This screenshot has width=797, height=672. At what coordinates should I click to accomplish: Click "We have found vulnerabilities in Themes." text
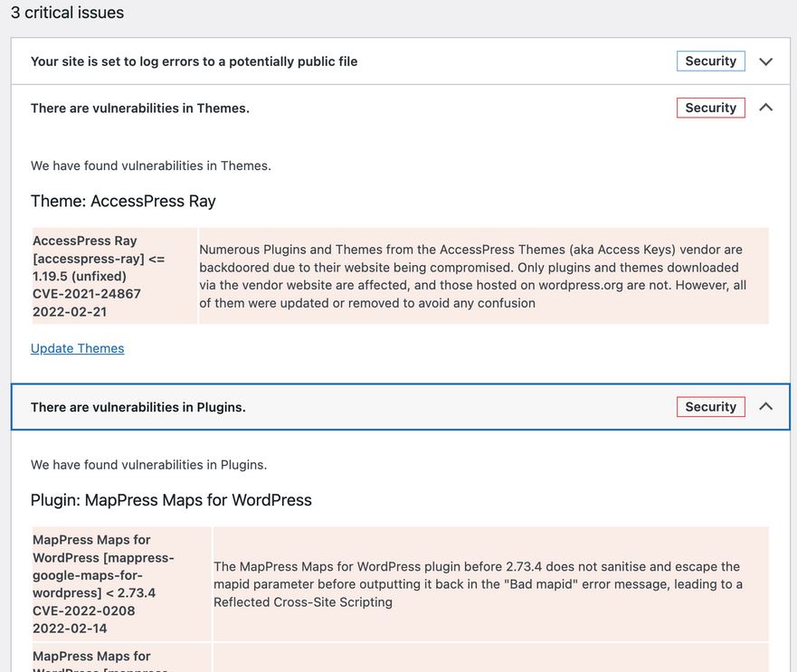click(x=150, y=166)
